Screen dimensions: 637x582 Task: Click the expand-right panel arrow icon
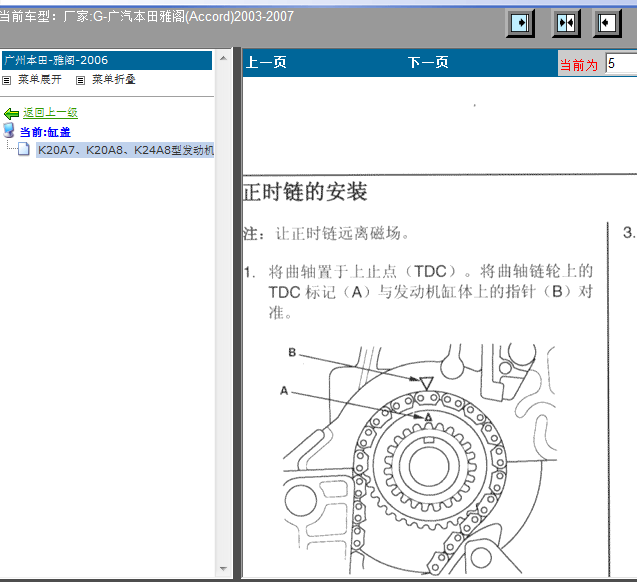[x=520, y=23]
